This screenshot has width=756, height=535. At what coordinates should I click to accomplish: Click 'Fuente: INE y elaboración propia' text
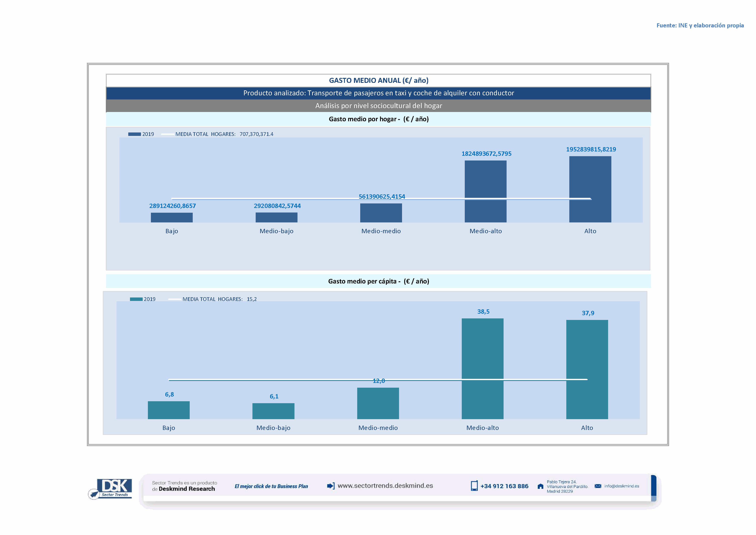pyautogui.click(x=700, y=25)
